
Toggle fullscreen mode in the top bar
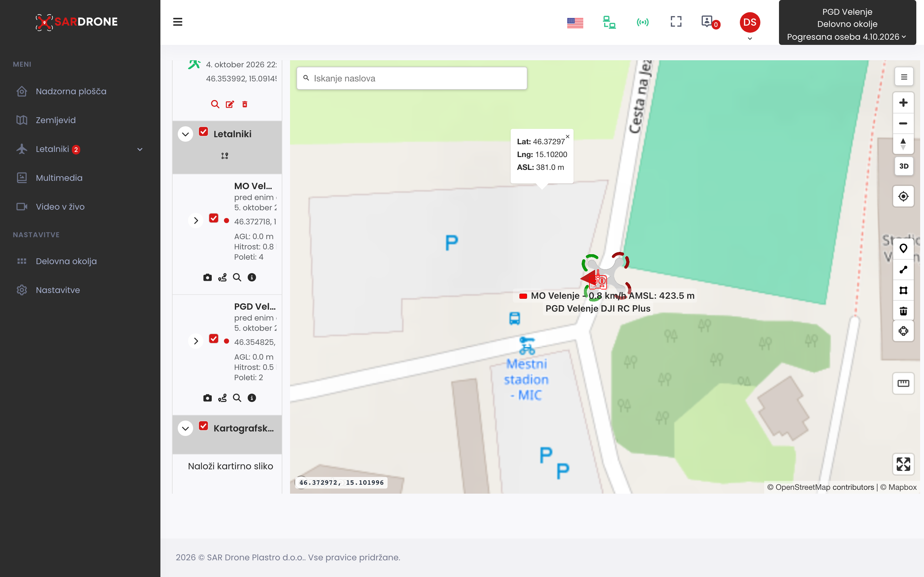(x=676, y=22)
